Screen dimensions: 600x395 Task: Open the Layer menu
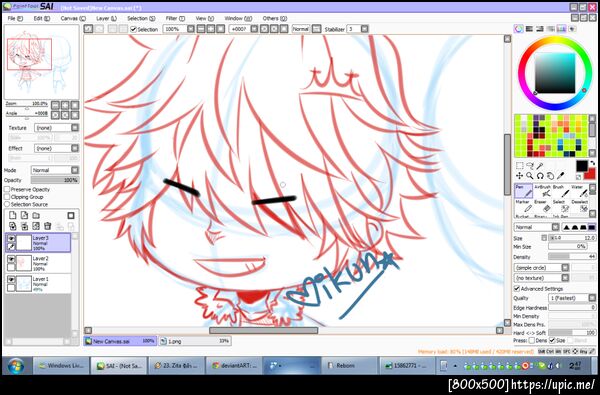[106, 18]
